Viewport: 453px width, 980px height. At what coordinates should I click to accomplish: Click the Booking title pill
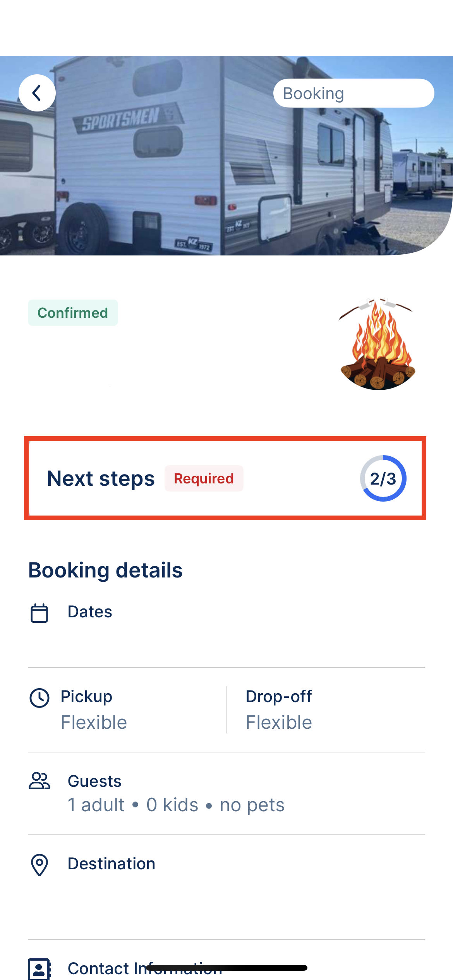(x=353, y=93)
